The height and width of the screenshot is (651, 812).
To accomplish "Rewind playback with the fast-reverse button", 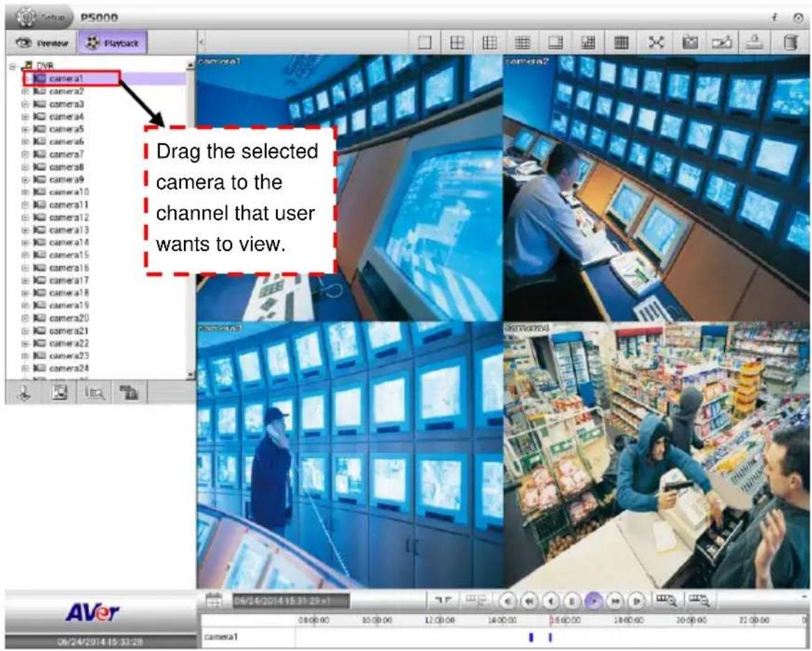I will 529,602.
